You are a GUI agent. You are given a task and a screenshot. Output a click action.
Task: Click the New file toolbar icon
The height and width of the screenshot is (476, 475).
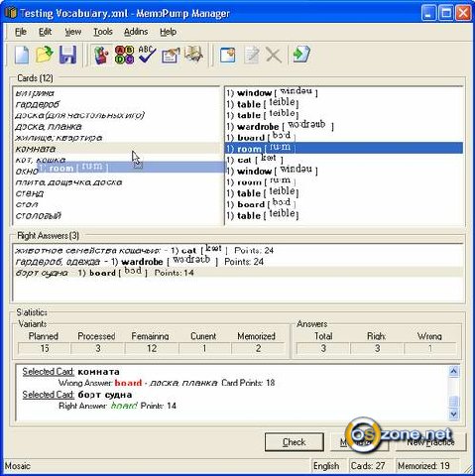coord(22,55)
